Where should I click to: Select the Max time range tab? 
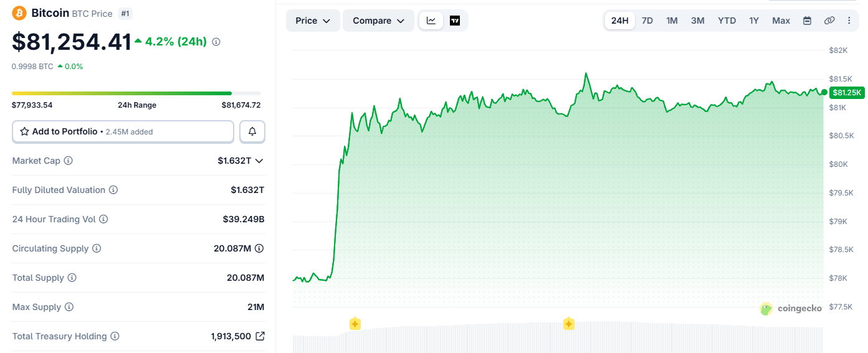[781, 21]
